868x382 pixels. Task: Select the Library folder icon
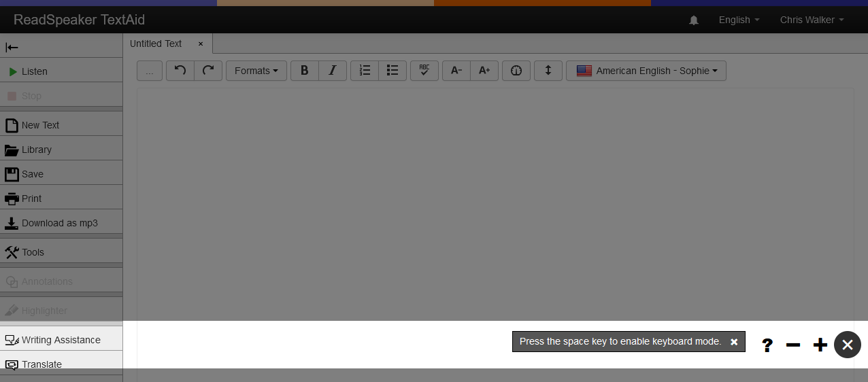point(12,150)
